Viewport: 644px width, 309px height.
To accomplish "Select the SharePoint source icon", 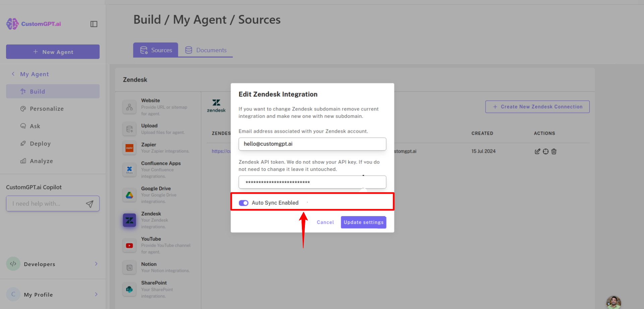I will [129, 289].
